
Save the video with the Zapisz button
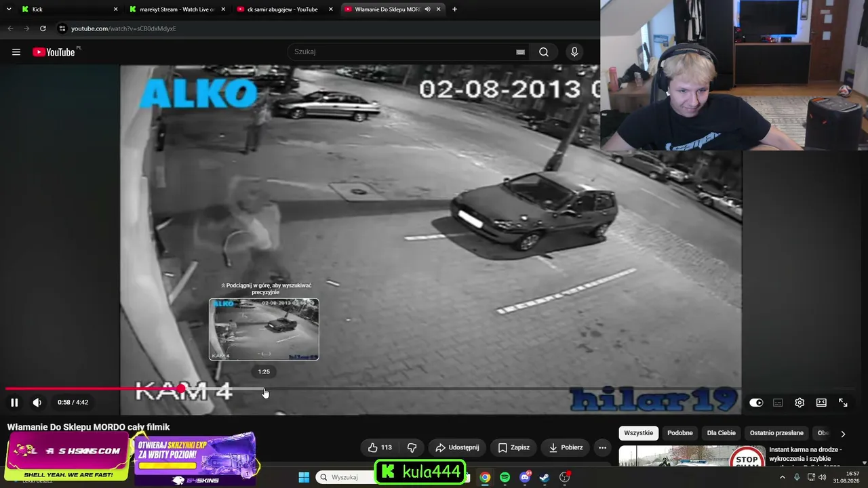coord(513,447)
